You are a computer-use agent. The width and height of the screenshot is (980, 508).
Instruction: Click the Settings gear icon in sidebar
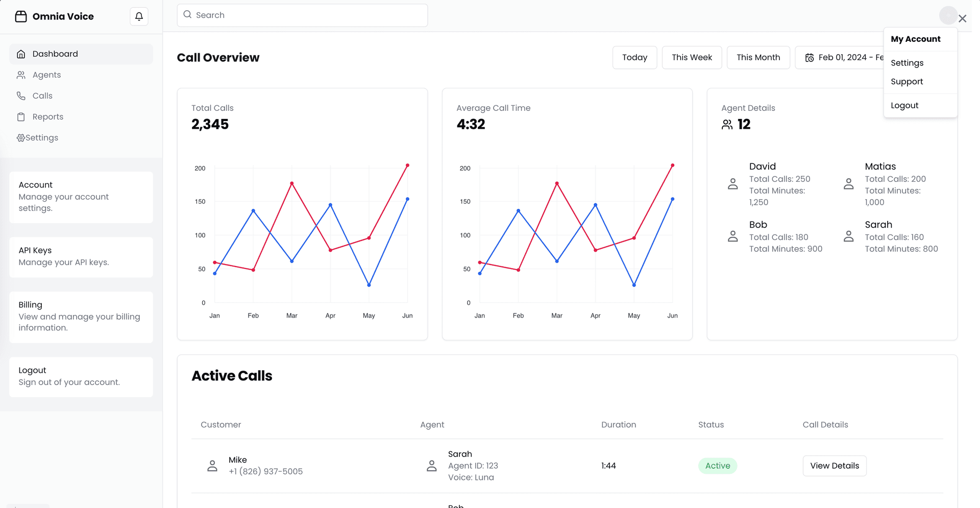coord(21,138)
